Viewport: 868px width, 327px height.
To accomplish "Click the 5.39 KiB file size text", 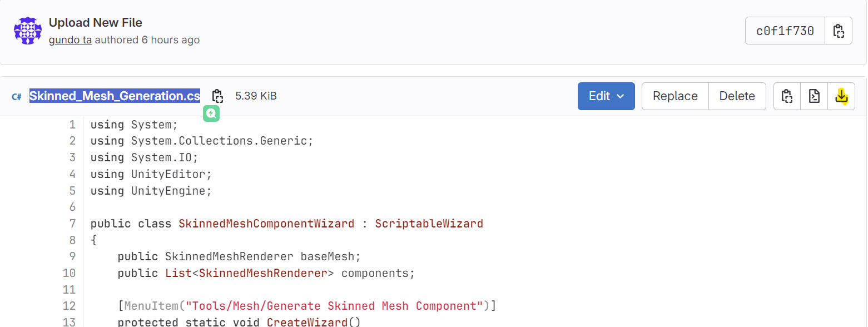I will [256, 96].
